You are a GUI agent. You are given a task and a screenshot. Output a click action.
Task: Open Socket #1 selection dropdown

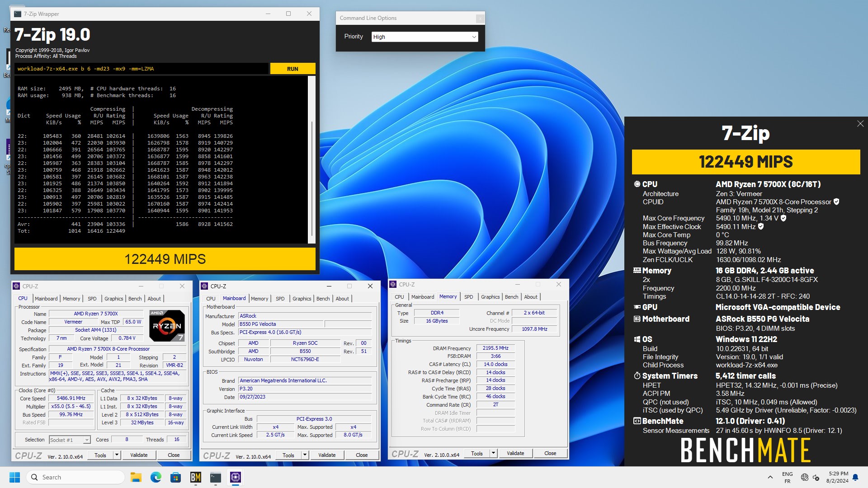point(70,440)
